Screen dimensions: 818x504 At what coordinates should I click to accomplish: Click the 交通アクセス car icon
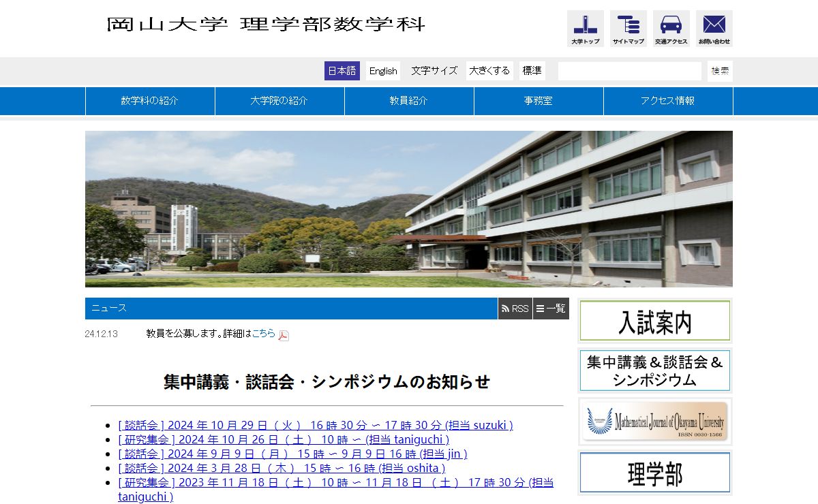671,29
